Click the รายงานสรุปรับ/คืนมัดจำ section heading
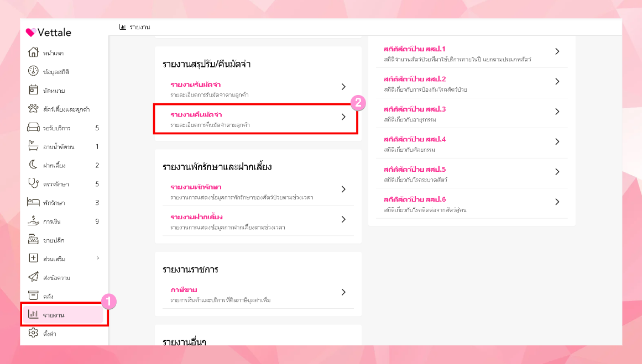Screen dimensions: 642x364 click(206, 64)
